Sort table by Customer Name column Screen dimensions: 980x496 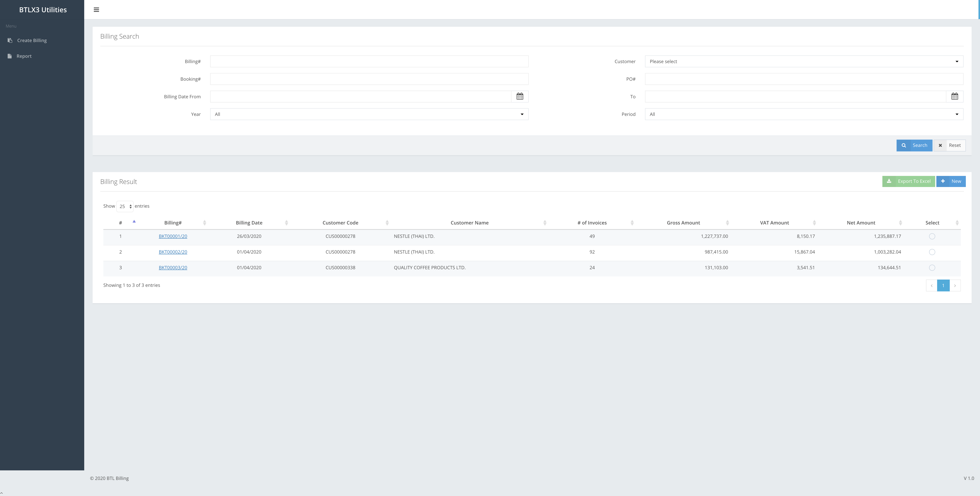click(x=470, y=223)
